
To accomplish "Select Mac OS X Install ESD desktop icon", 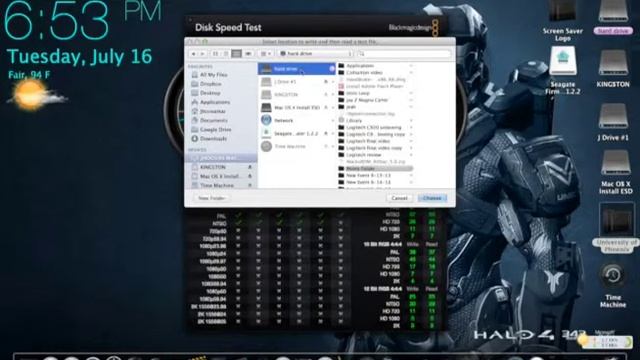I will click(x=615, y=172).
